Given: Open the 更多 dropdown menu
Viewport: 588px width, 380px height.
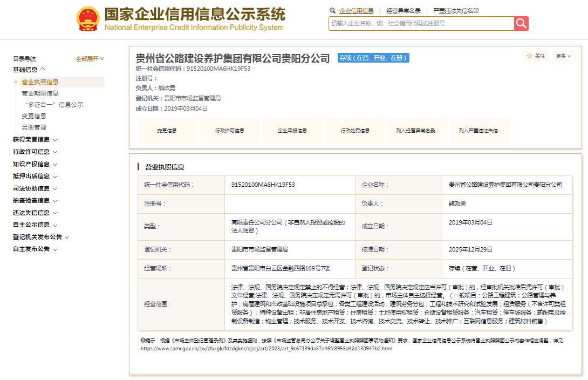Looking at the screenshot, I should 563,56.
